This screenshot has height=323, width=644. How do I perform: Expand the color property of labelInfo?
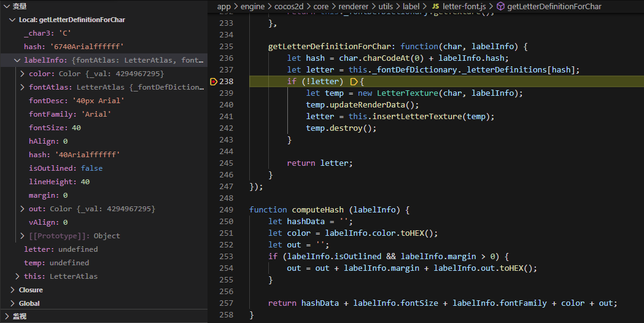(22, 74)
